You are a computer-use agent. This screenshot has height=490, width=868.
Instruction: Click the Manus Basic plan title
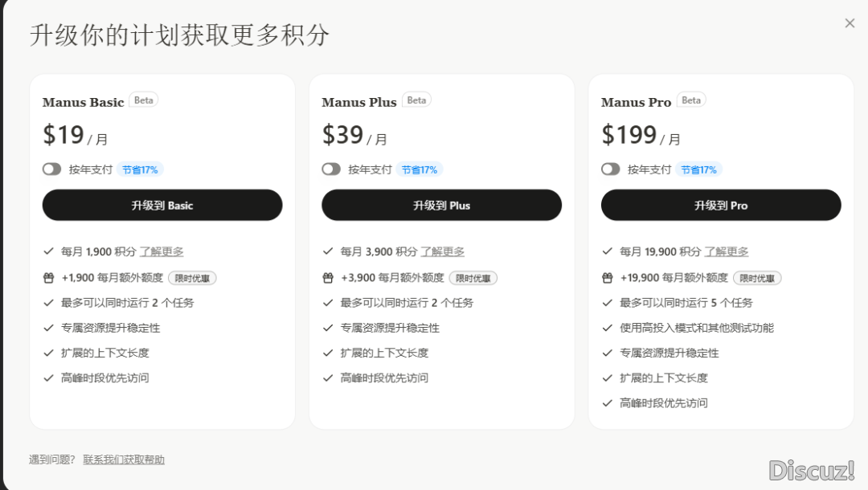83,102
